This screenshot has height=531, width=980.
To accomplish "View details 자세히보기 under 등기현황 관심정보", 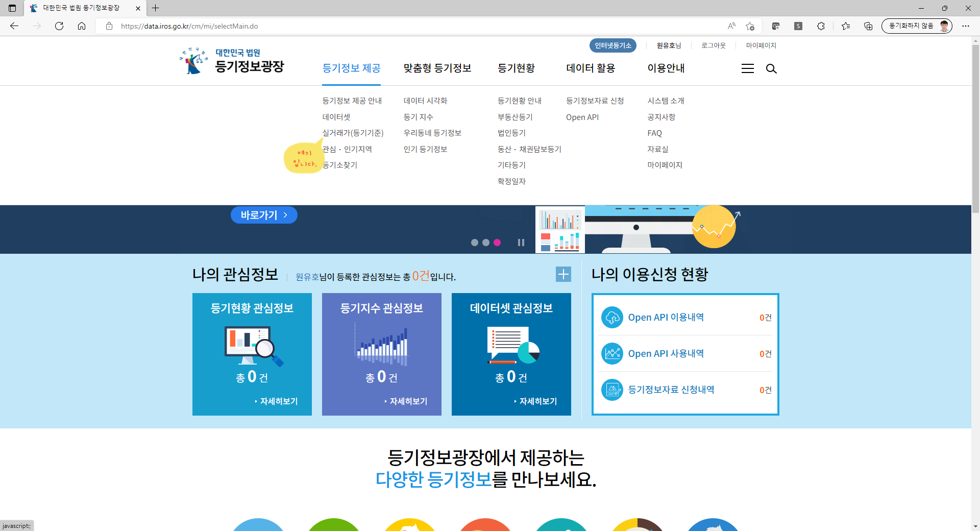I will [x=276, y=401].
